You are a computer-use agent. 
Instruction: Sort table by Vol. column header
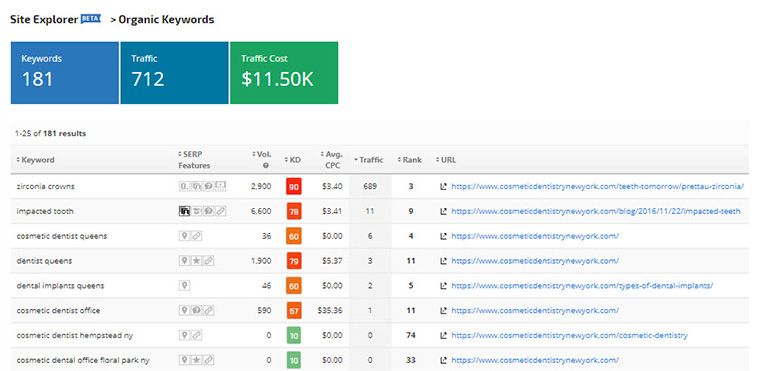coord(262,155)
